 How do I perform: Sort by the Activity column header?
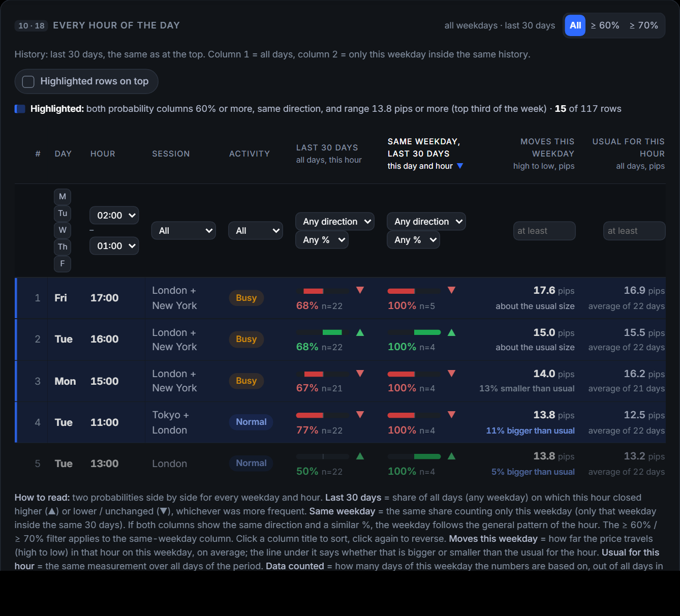pyautogui.click(x=250, y=153)
